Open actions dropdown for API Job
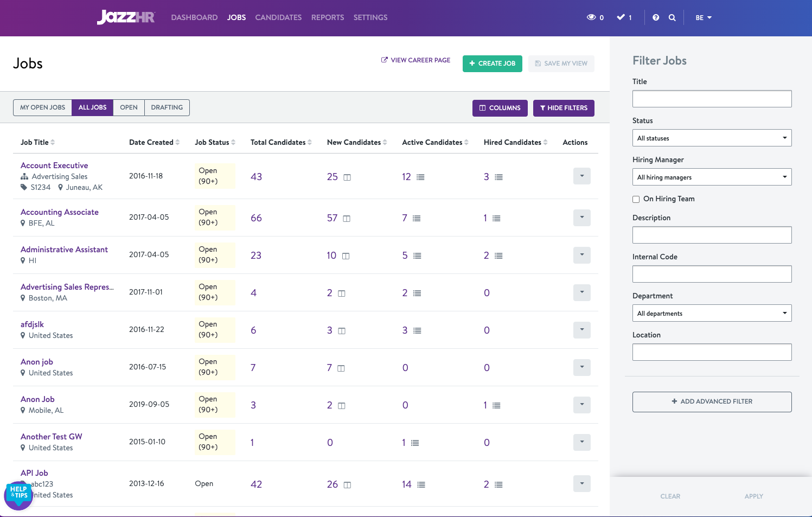This screenshot has width=812, height=517. pos(582,483)
